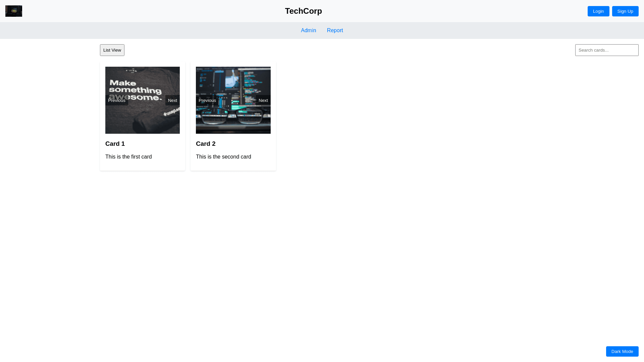This screenshot has height=362, width=644.
Task: Show previous image on Card 2
Action: click(x=207, y=100)
